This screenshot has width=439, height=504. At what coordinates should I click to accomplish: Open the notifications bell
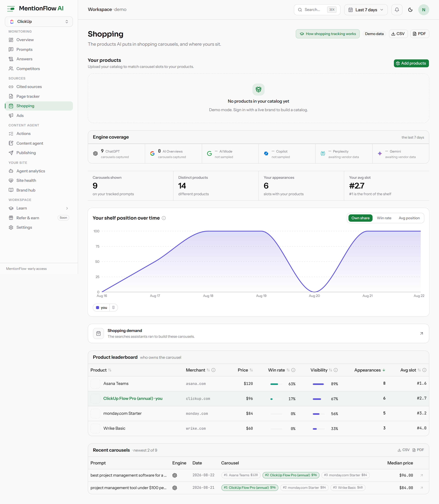(x=397, y=10)
